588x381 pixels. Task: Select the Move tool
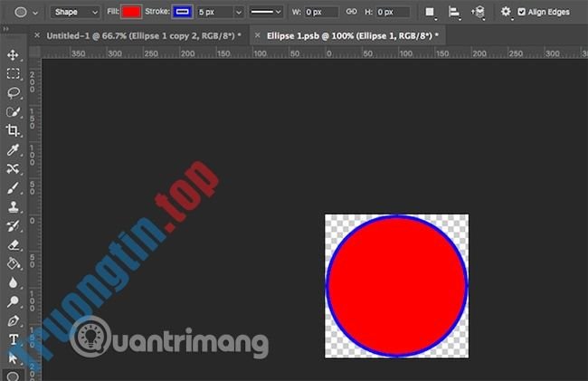tap(14, 54)
